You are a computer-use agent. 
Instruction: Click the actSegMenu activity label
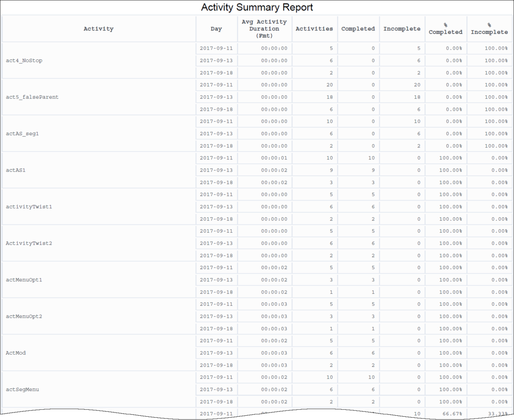click(x=22, y=389)
